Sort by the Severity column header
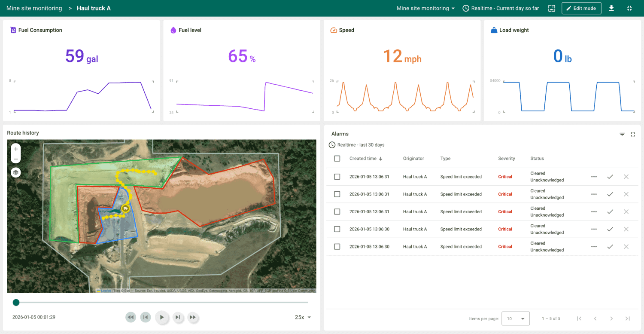 [x=506, y=159]
